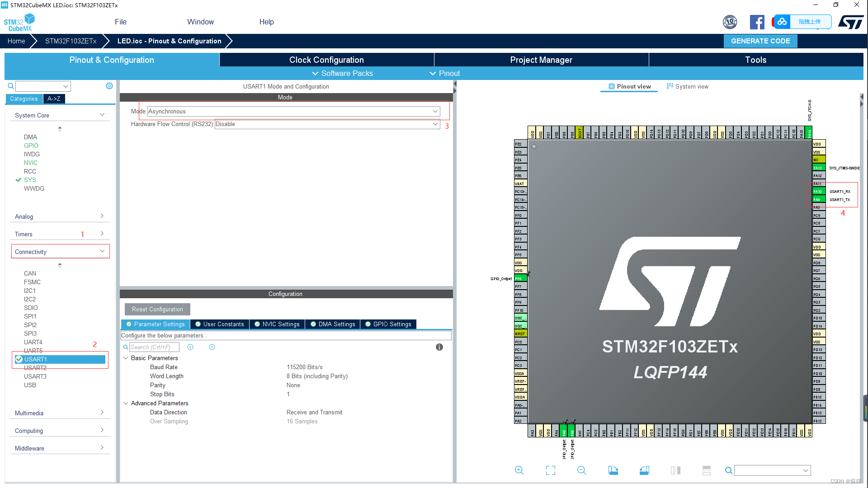
Task: Select the PA10 USART1_RX pin
Action: click(819, 192)
